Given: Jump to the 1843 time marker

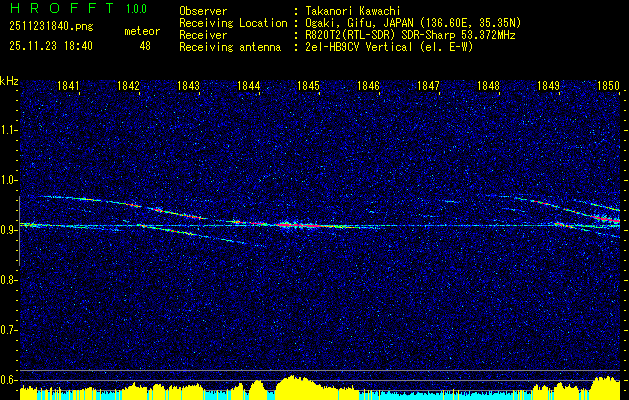Looking at the screenshot, I should [188, 87].
